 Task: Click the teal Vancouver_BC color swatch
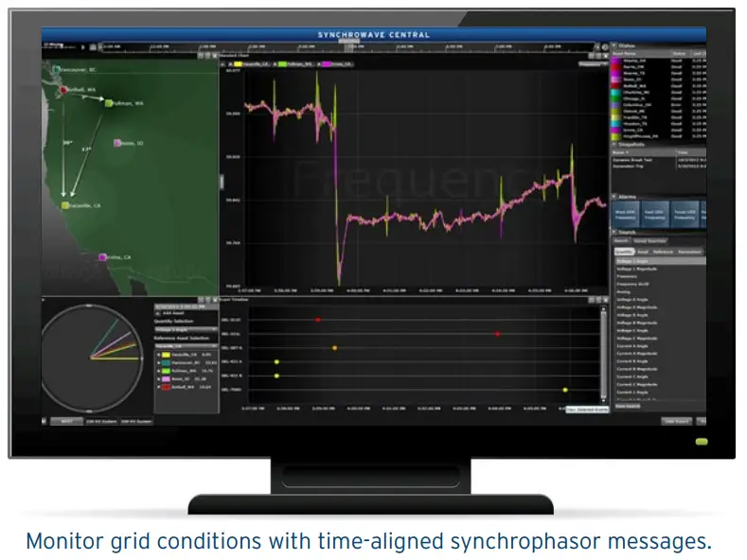tap(166, 363)
